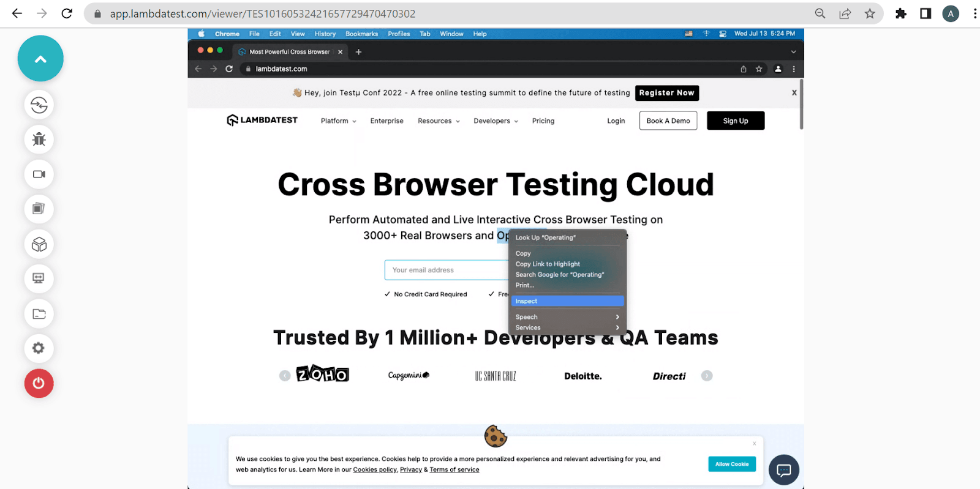Click the black Sign Up button

736,121
